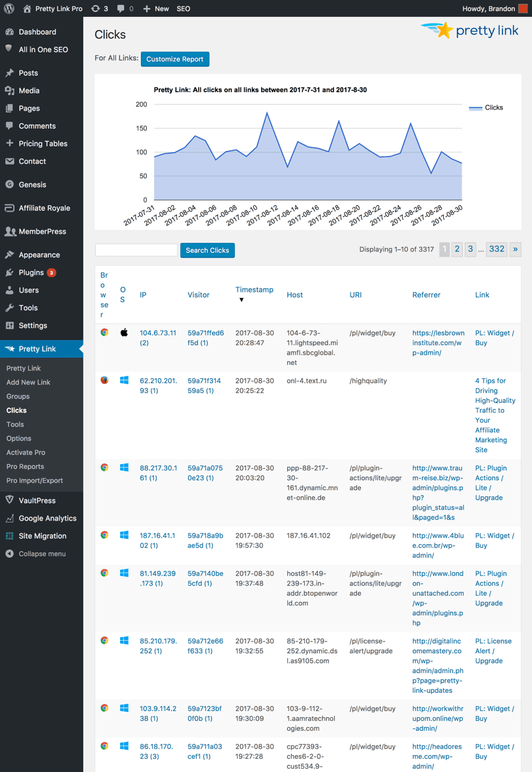The height and width of the screenshot is (772, 532).
Task: Click the Contact envelope icon
Action: (9, 161)
